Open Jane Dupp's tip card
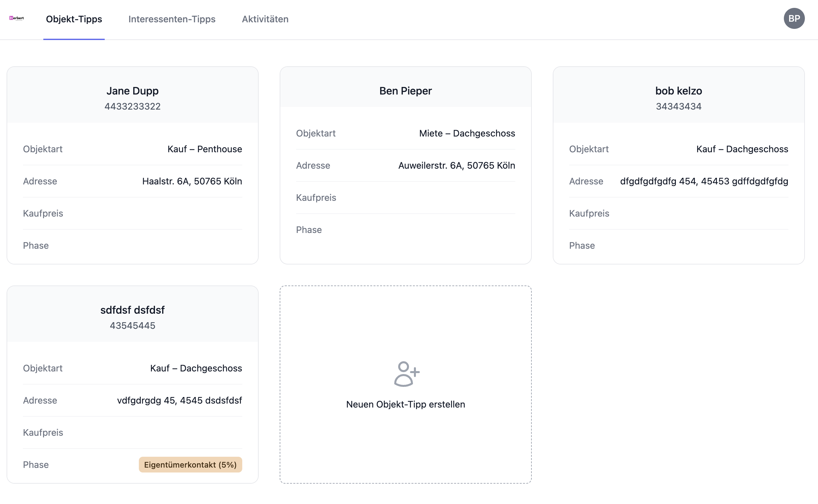 [x=132, y=91]
